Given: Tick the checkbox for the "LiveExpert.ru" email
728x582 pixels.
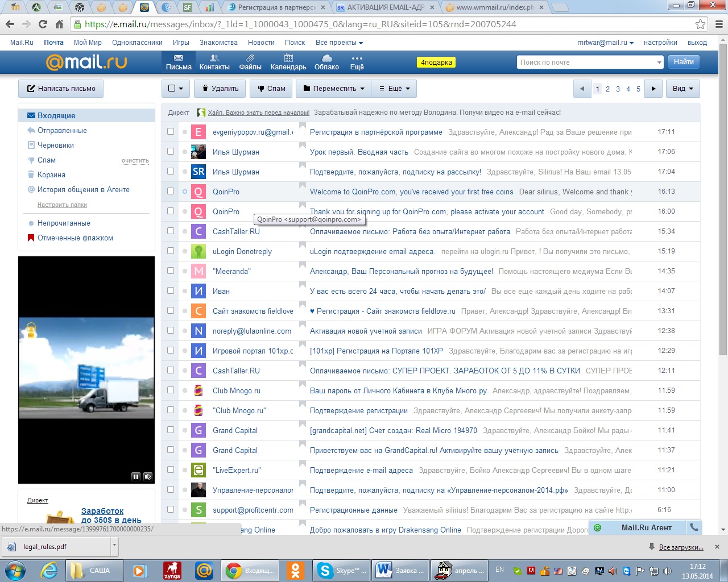Looking at the screenshot, I should pyautogui.click(x=171, y=469).
